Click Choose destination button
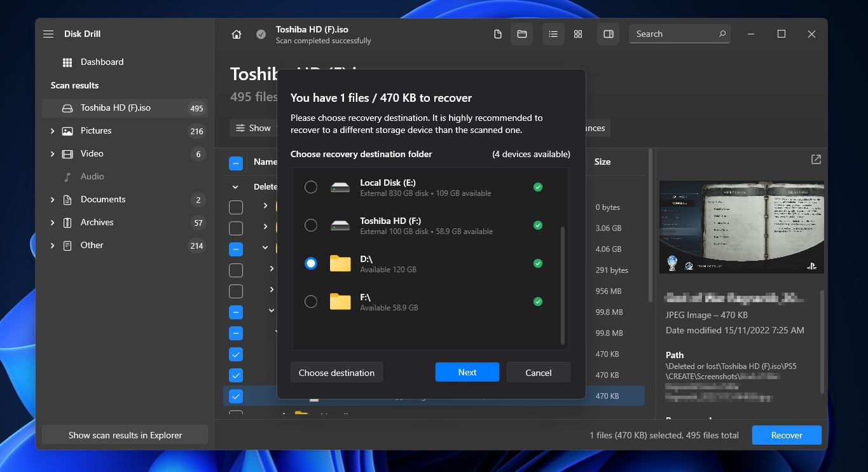 337,373
